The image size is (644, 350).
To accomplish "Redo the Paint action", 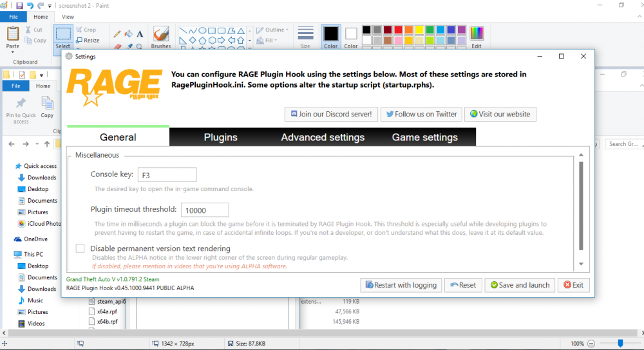I will coord(40,6).
